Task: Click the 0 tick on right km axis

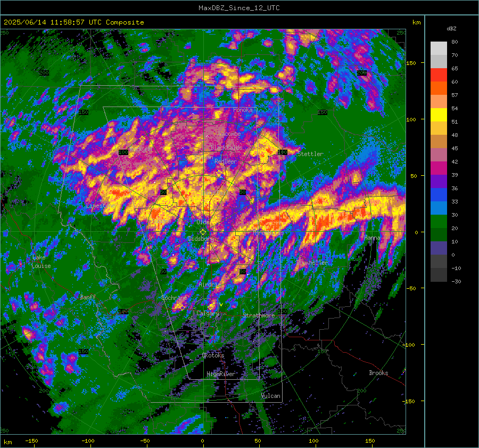Action: (x=416, y=232)
